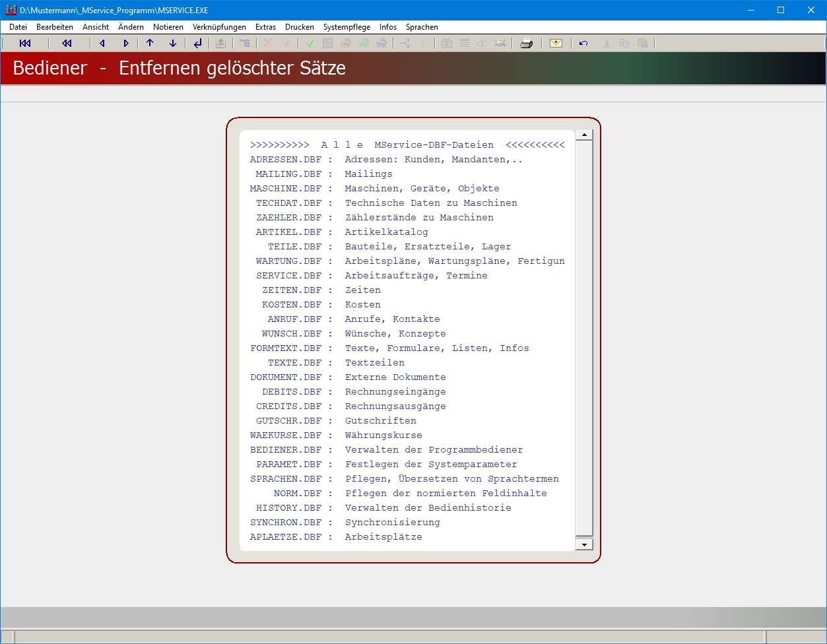Image resolution: width=827 pixels, height=644 pixels.
Task: Click the DBF list vertical scrollbar track
Action: [584, 340]
